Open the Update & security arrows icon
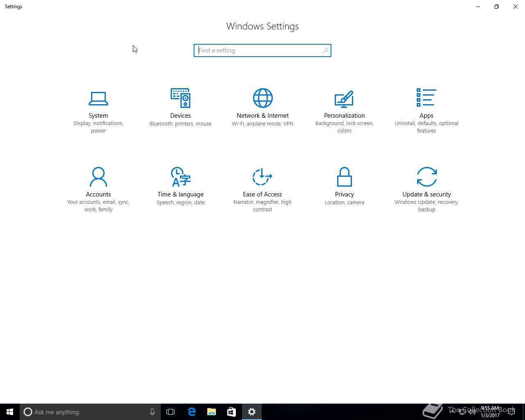 [x=427, y=177]
